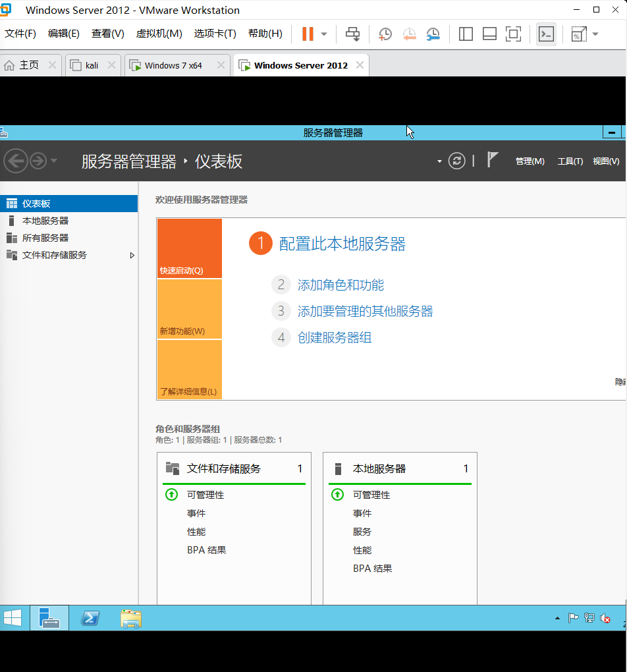Open the Windows Start button

pyautogui.click(x=13, y=618)
